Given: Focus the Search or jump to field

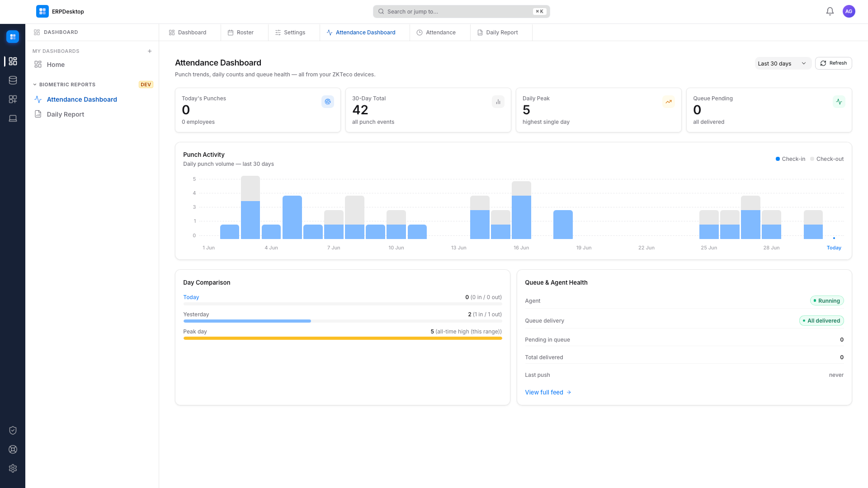Looking at the screenshot, I should tap(461, 11).
